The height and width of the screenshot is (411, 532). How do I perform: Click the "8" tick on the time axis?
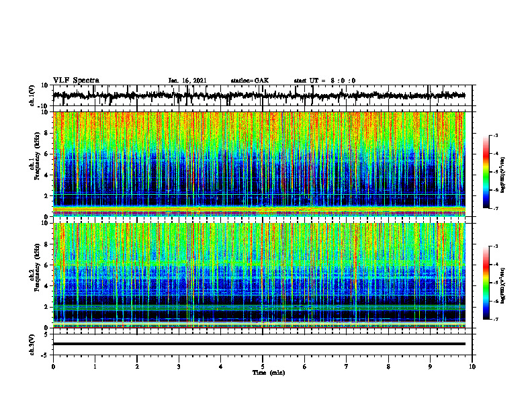[388, 367]
